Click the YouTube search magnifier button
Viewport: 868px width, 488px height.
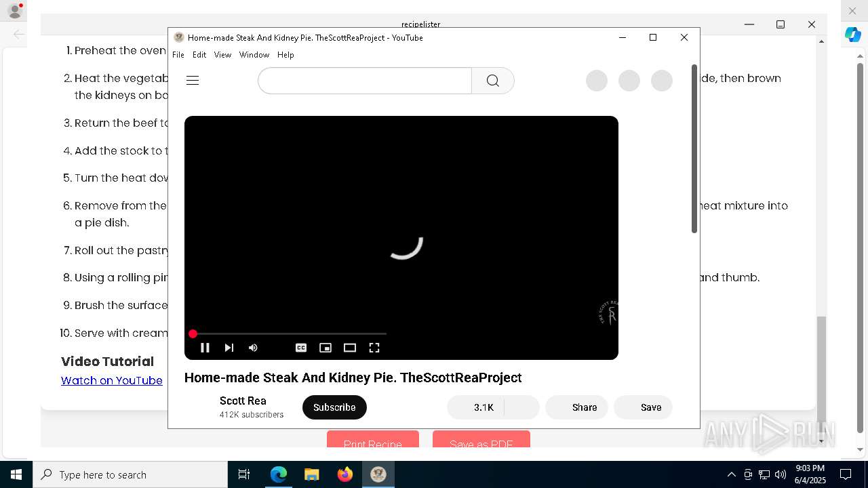point(493,81)
